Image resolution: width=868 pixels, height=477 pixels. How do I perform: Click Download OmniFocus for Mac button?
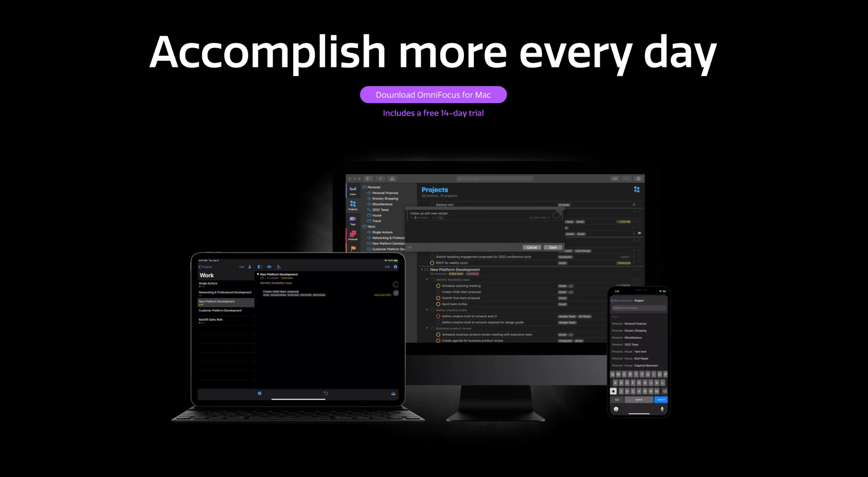point(434,95)
